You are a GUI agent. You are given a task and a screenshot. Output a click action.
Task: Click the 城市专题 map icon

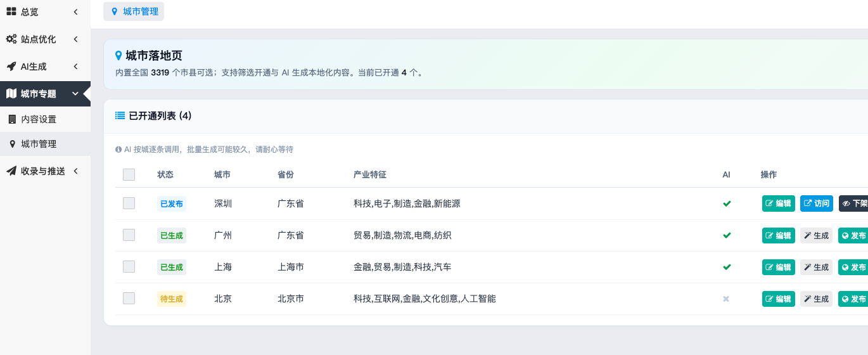[11, 94]
